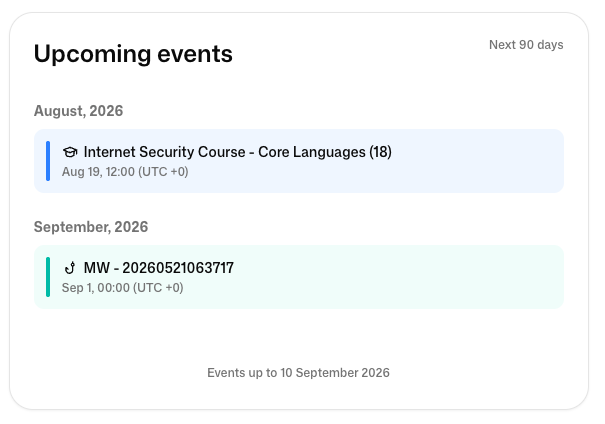
Task: Select the Aug 19, 12:00 date text
Action: [98, 172]
